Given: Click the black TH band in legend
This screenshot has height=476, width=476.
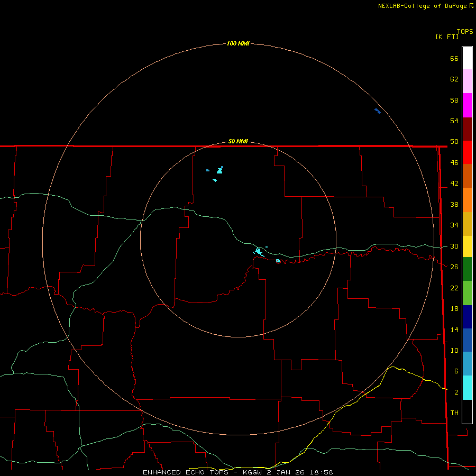Looking at the screenshot, I should (467, 411).
